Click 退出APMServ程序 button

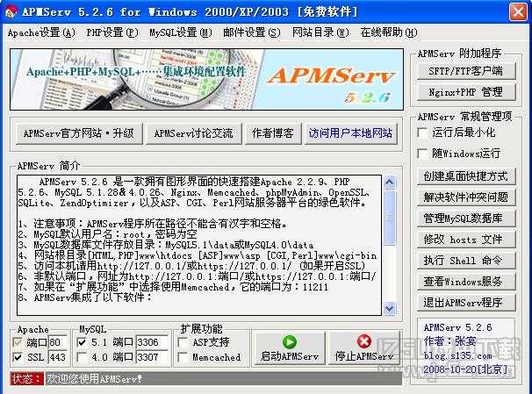pyautogui.click(x=466, y=303)
